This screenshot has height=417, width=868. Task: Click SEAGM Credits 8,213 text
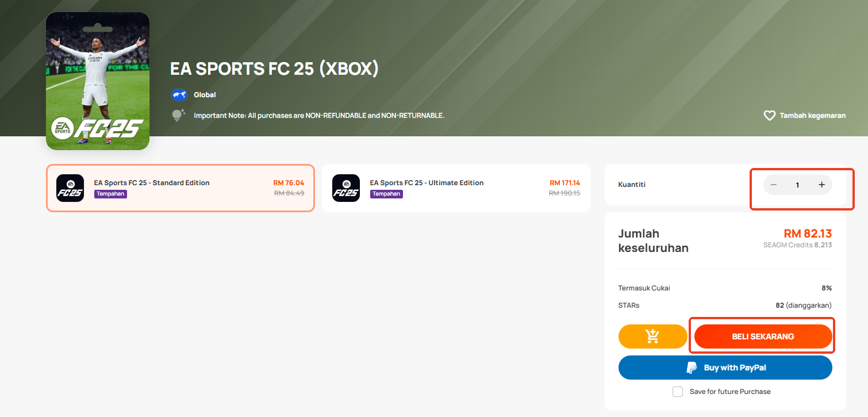coord(797,245)
